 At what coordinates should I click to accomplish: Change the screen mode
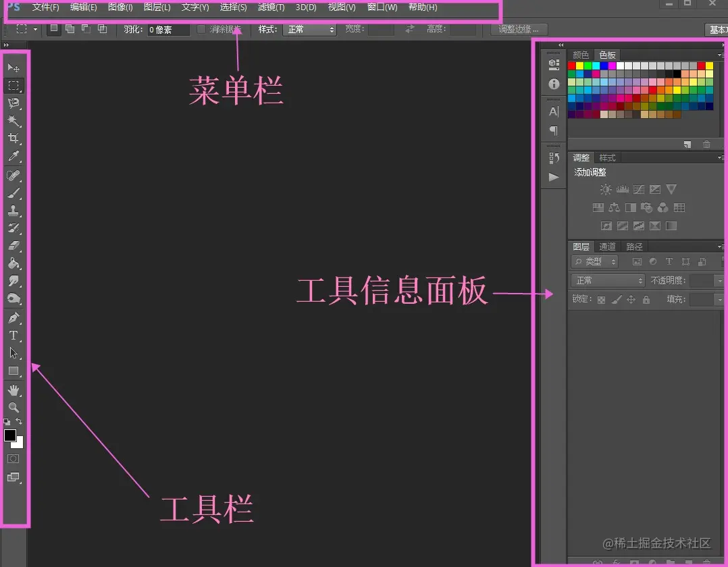(14, 477)
